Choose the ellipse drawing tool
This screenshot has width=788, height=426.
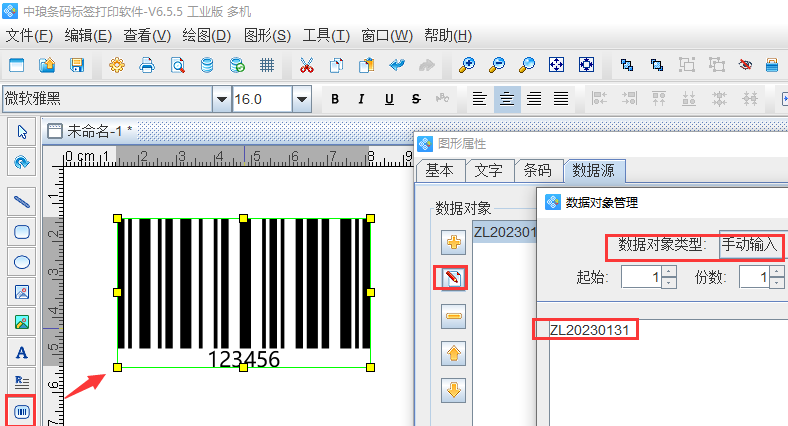(22, 262)
